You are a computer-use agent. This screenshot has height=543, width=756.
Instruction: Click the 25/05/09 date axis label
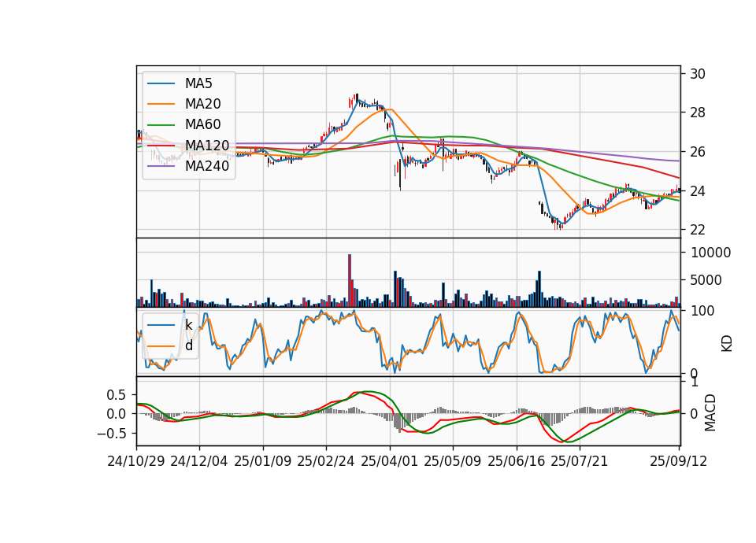pos(452,461)
